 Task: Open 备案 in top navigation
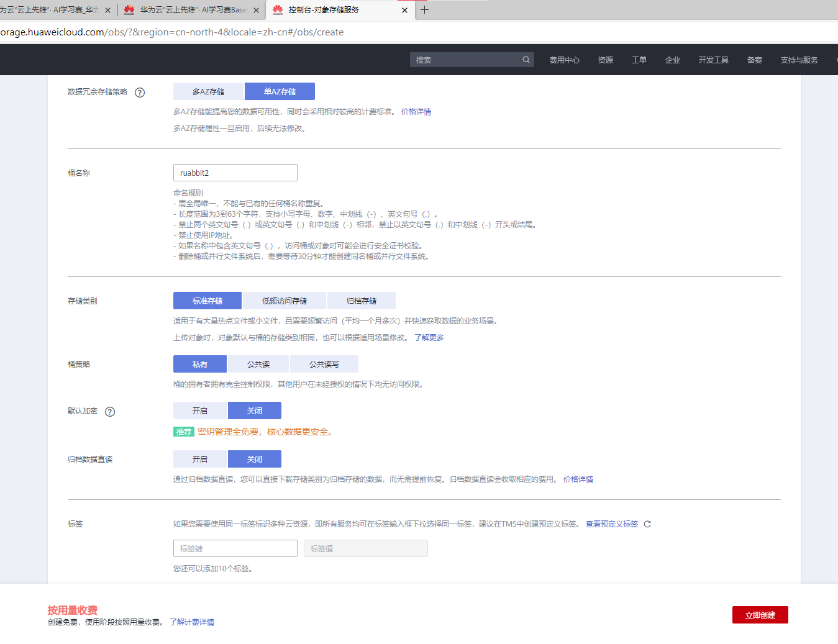[755, 60]
